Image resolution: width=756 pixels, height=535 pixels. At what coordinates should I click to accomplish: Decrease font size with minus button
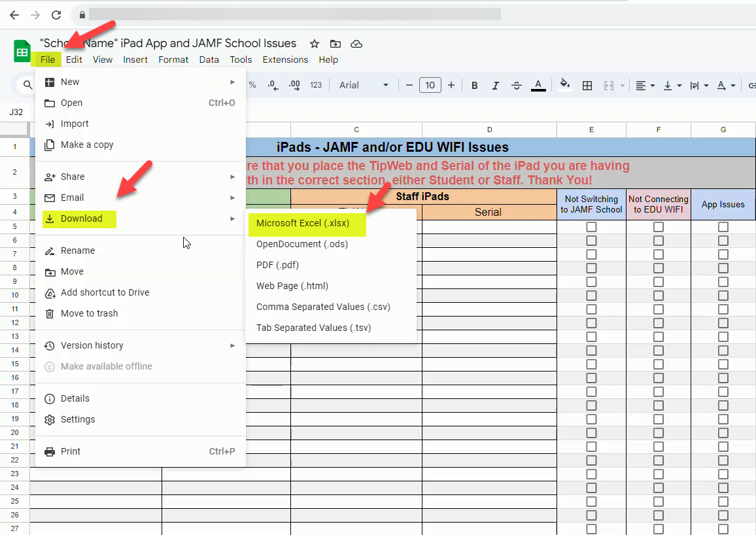(409, 85)
